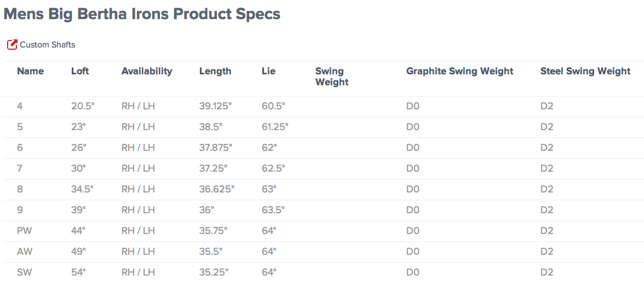Click the Availability column header
644x298 pixels.
click(147, 71)
